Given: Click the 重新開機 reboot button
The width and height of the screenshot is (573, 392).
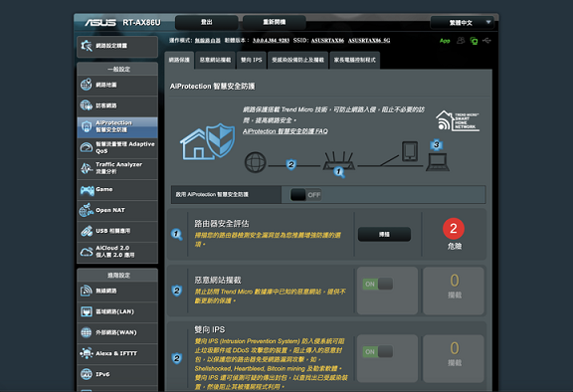Looking at the screenshot, I should pyautogui.click(x=275, y=22).
